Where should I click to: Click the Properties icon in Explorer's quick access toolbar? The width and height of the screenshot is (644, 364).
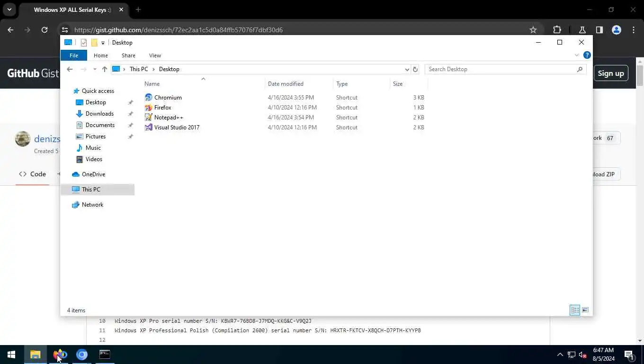[84, 43]
